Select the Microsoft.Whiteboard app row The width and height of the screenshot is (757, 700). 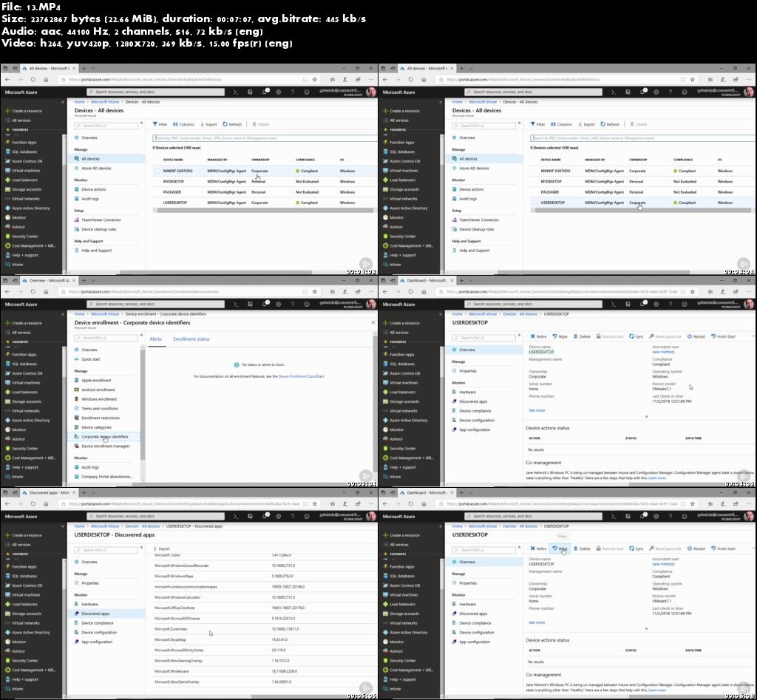click(265, 671)
